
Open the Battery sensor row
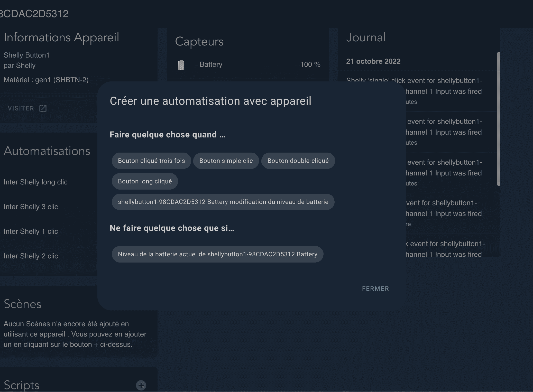point(248,64)
